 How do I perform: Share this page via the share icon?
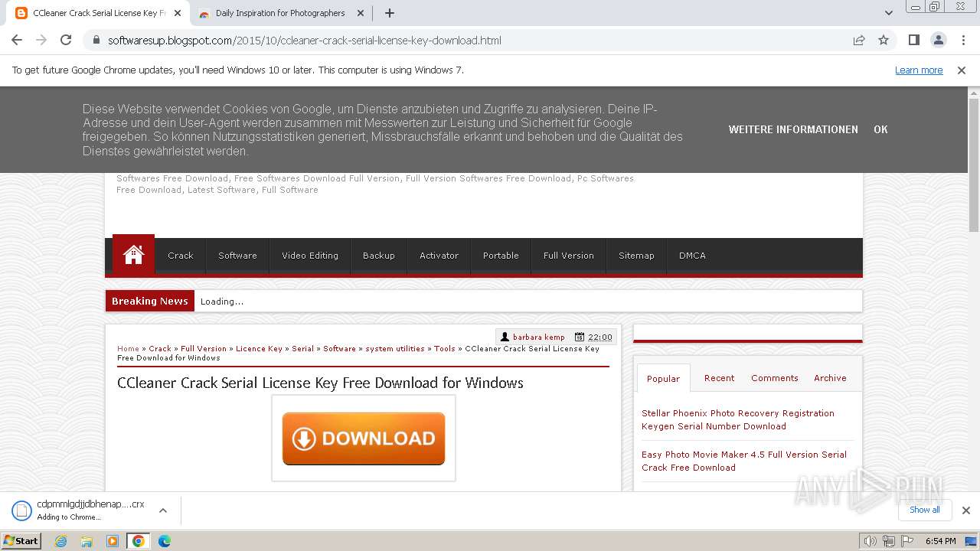(859, 41)
